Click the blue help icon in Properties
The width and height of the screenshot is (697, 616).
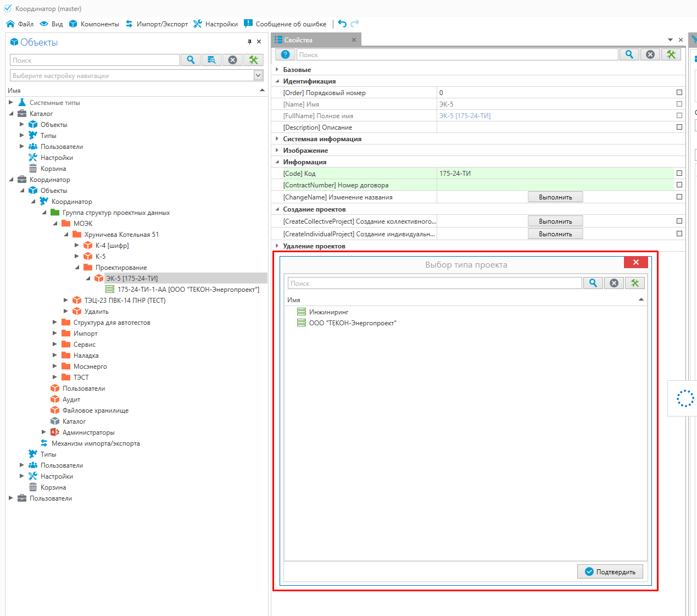(x=285, y=54)
